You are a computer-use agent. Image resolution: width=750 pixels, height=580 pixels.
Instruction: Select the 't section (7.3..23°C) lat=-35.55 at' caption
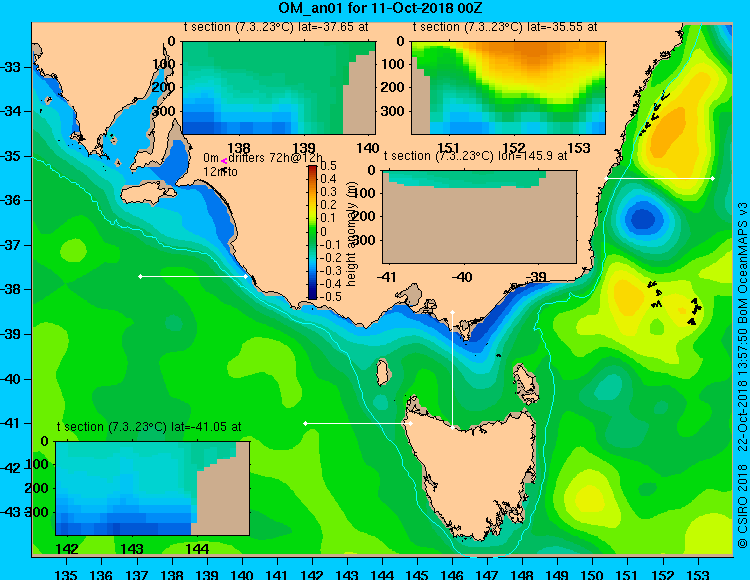(x=505, y=27)
